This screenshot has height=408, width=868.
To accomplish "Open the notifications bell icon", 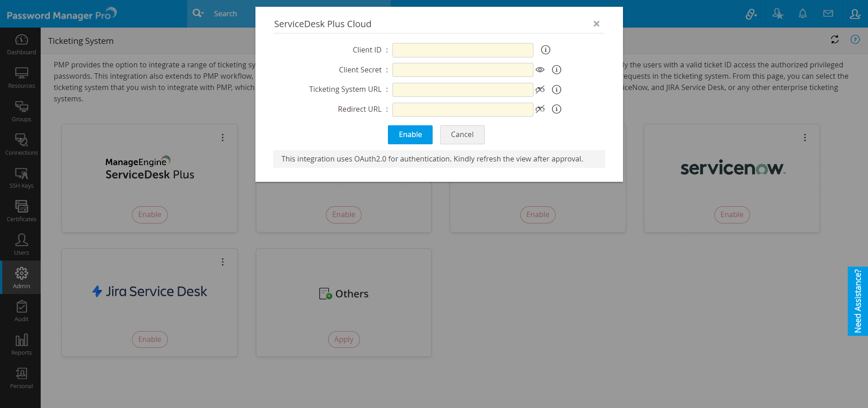I will pos(802,14).
